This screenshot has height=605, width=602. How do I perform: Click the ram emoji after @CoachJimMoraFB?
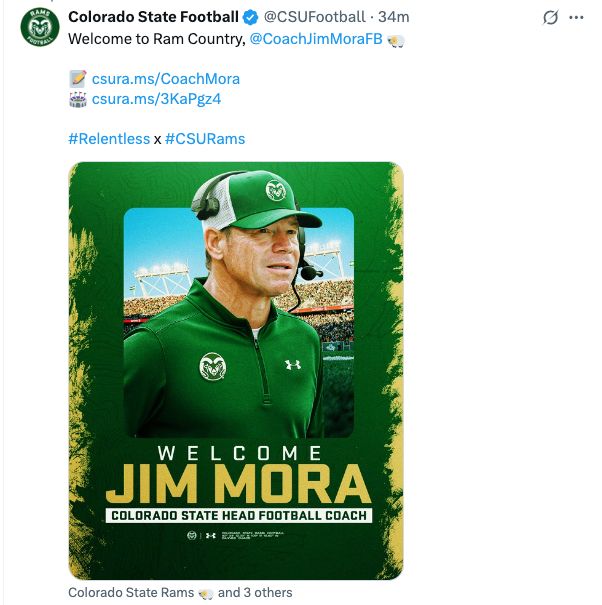click(397, 40)
